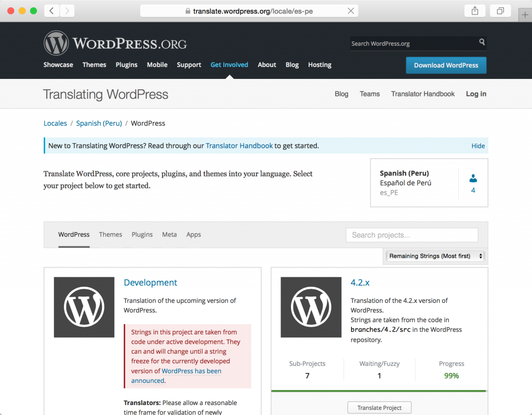532x415 pixels.
Task: Click the contributor count 4 link
Action: click(x=473, y=191)
